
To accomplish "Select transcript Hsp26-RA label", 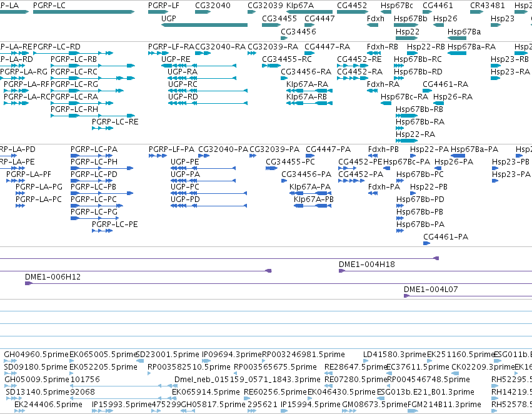I will point(453,97).
